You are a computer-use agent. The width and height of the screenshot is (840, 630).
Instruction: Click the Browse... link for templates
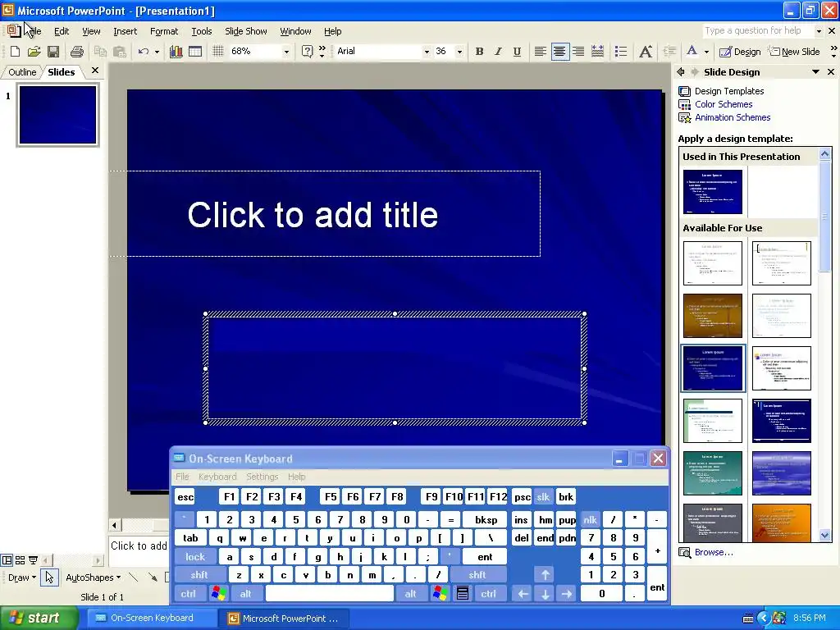pyautogui.click(x=714, y=552)
